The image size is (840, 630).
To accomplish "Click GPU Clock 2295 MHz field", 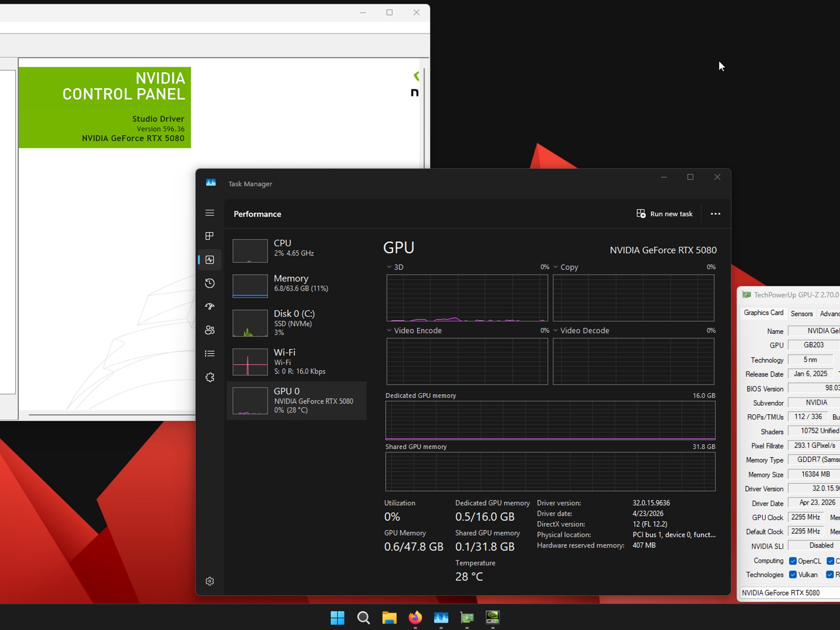I will 806,517.
